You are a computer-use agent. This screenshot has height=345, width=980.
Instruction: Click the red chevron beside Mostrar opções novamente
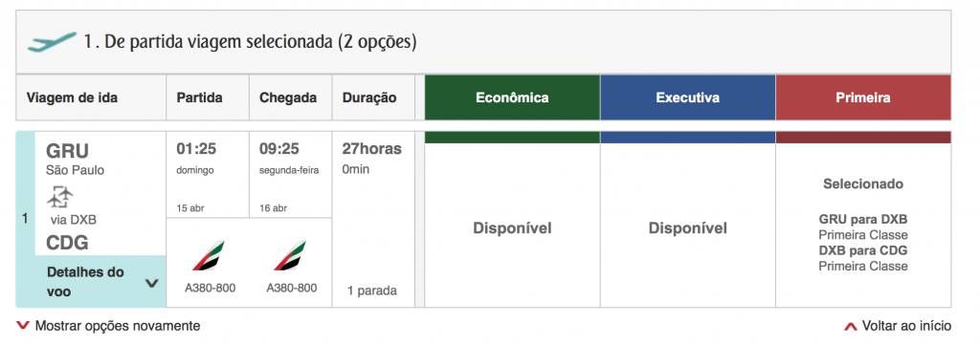click(23, 325)
